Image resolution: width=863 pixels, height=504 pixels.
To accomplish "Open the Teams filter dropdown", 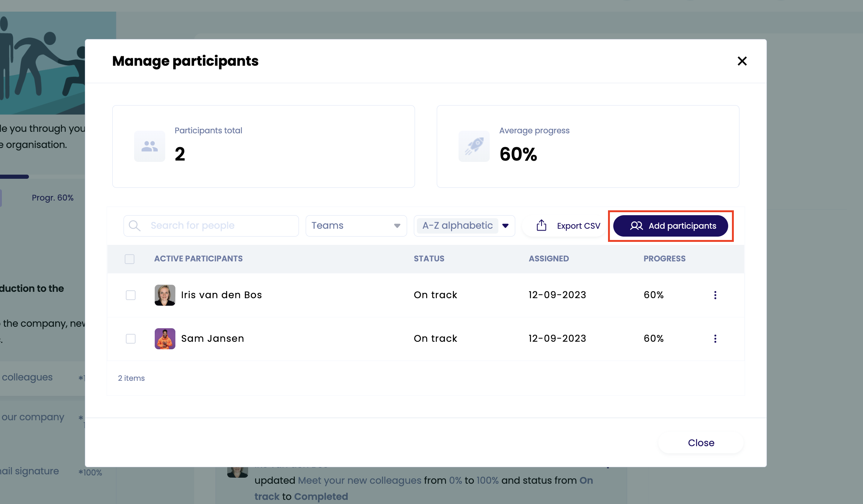I will click(x=356, y=226).
